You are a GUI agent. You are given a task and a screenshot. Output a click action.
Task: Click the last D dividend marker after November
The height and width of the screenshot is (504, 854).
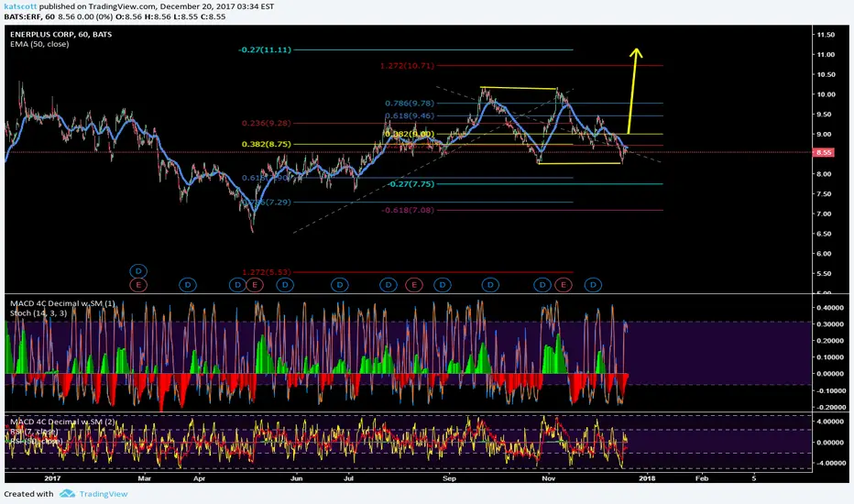pos(593,284)
